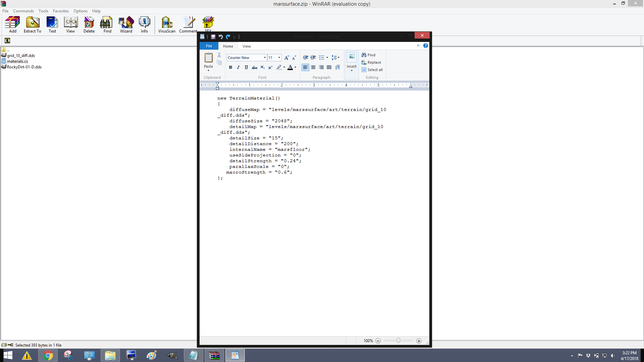This screenshot has width=644, height=362.
Task: Select RockyDirt-01-D.dds in the file list
Action: point(24,67)
